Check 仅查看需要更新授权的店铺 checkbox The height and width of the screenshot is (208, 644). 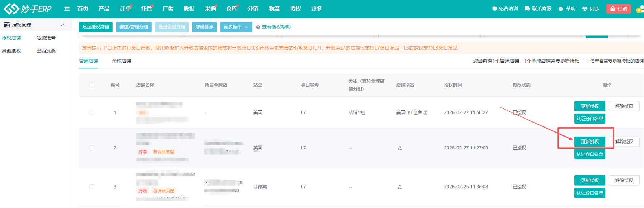point(585,61)
